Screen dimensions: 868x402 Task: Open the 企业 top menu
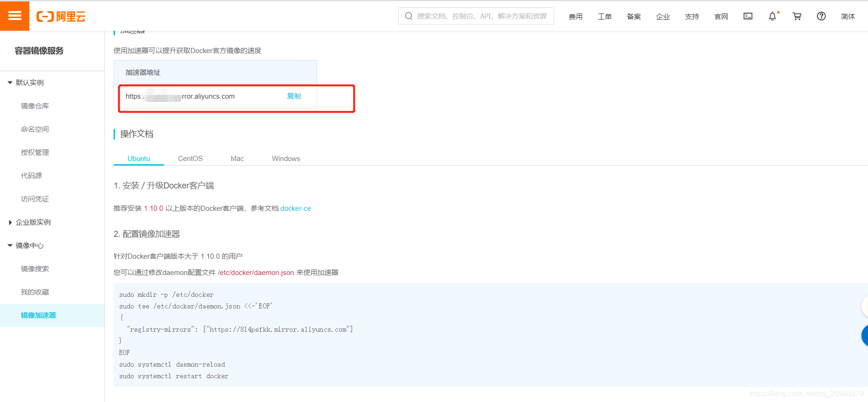point(663,17)
